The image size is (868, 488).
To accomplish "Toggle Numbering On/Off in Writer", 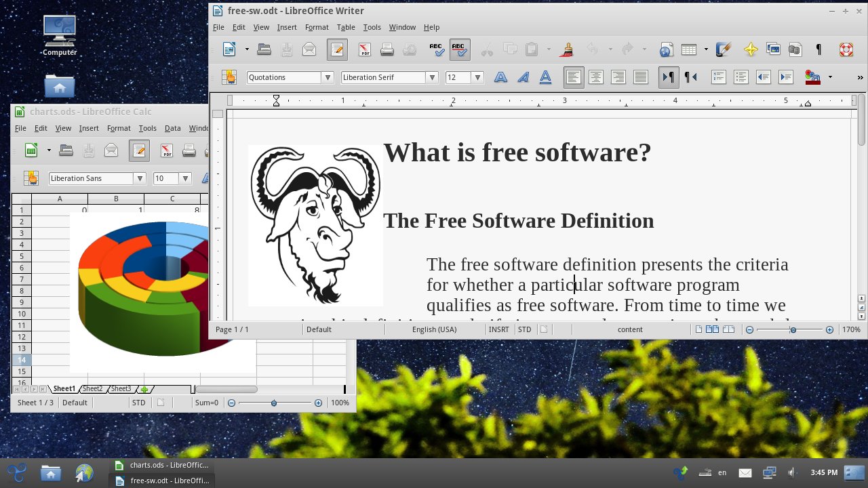I will point(719,77).
